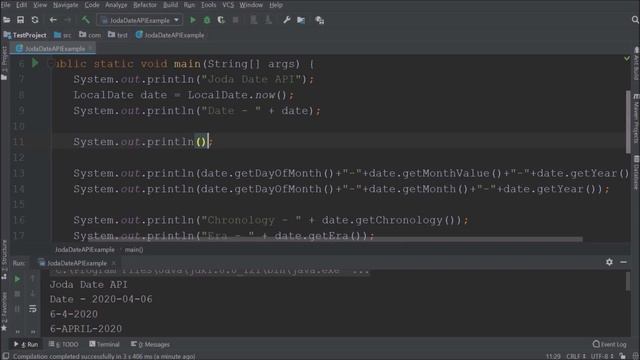Click the Stop square in Run panel
The width and height of the screenshot is (640, 360).
pyautogui.click(x=17, y=293)
